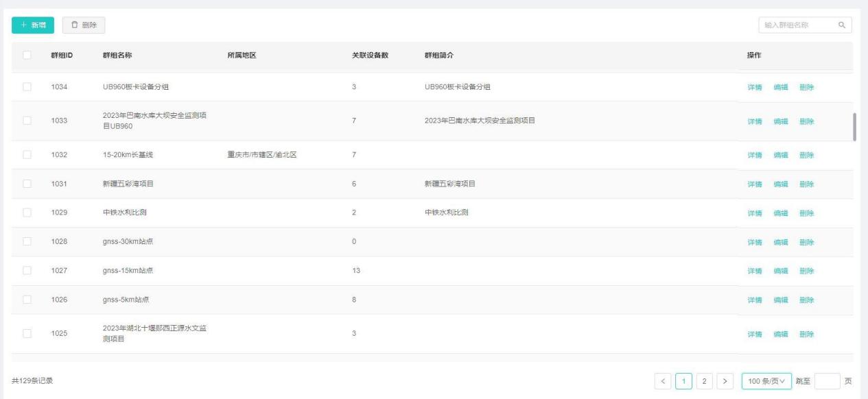This screenshot has height=399, width=868.
Task: Edit the gnss-15km站点 group
Action: (781, 271)
